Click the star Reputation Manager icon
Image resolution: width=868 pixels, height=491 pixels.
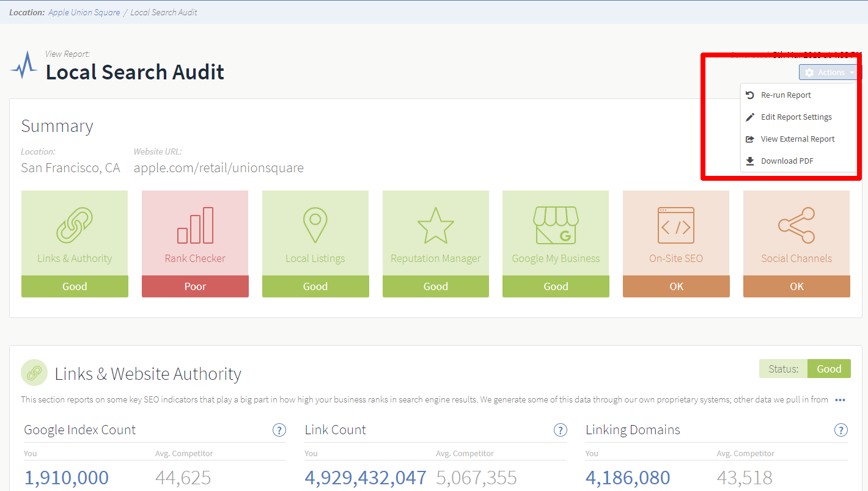[436, 225]
